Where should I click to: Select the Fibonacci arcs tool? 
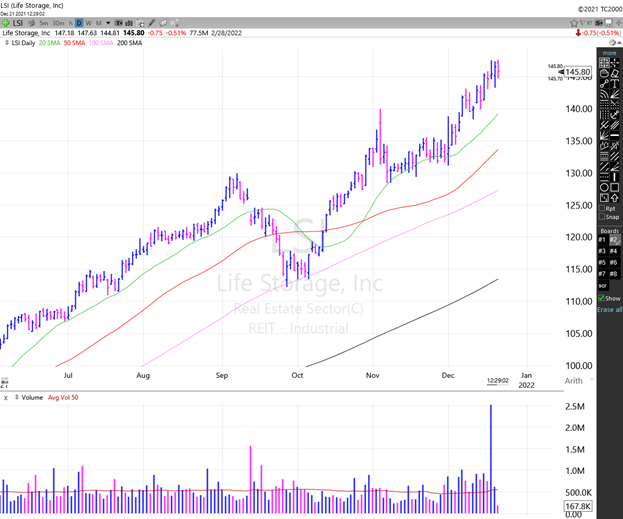pyautogui.click(x=604, y=95)
